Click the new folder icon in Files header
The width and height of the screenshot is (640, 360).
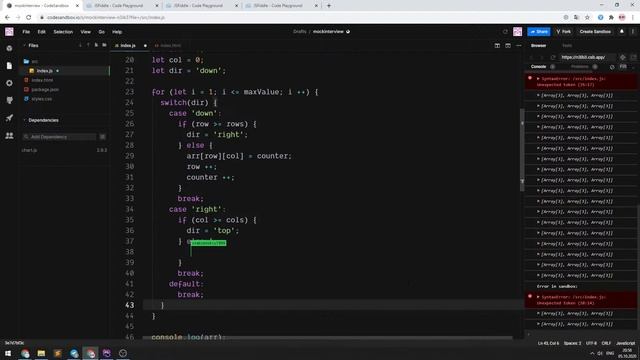coord(104,45)
